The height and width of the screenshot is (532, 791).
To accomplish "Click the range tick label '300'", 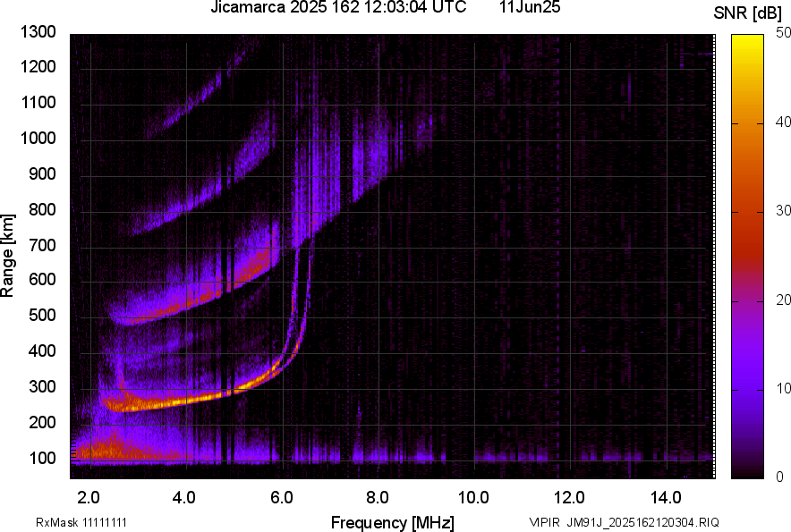I will pos(42,387).
